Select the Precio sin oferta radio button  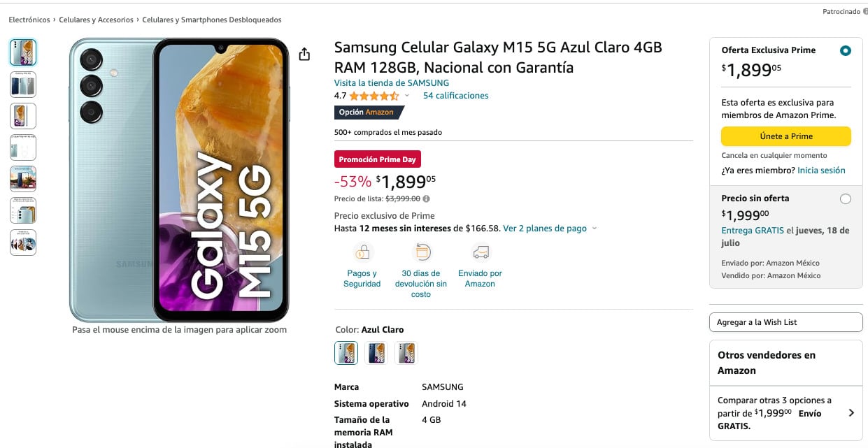tap(846, 199)
